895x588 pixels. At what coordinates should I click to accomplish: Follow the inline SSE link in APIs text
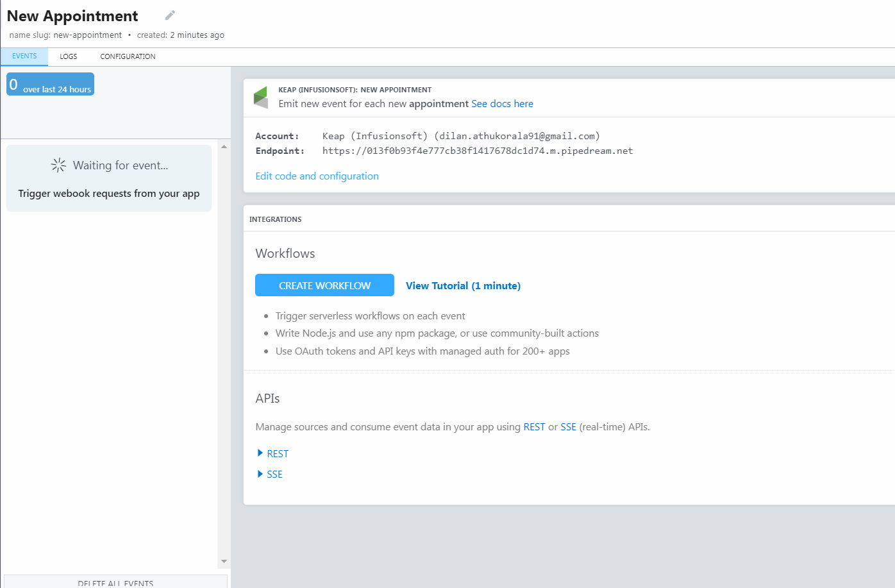[x=568, y=427]
